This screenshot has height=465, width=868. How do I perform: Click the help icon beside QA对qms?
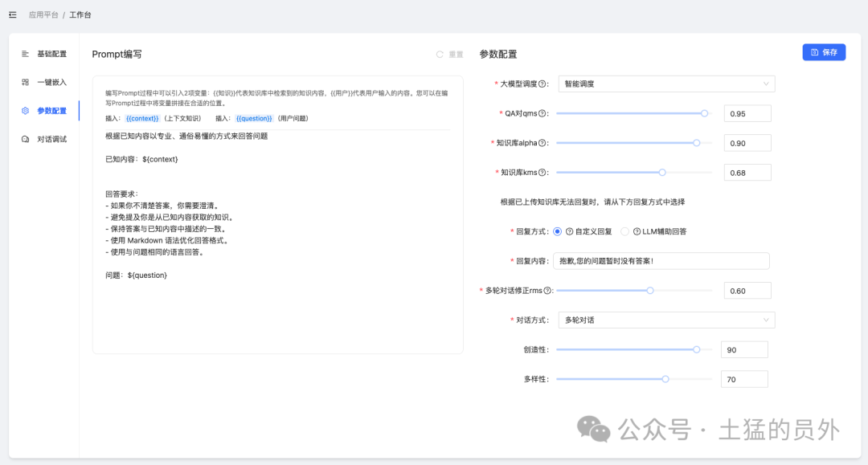click(542, 113)
